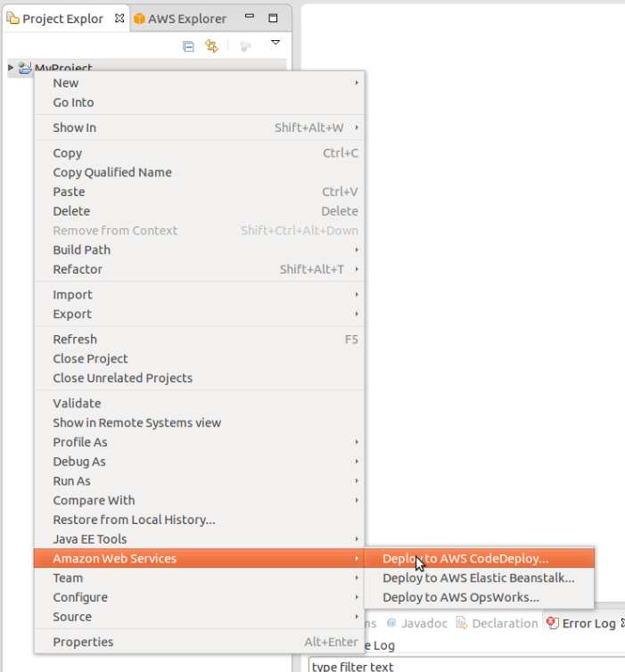Choose Paste in the context menu
The image size is (625, 672).
tap(200, 192)
